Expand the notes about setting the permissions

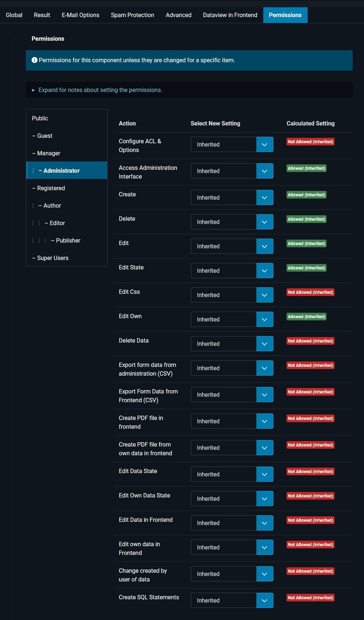click(x=100, y=89)
